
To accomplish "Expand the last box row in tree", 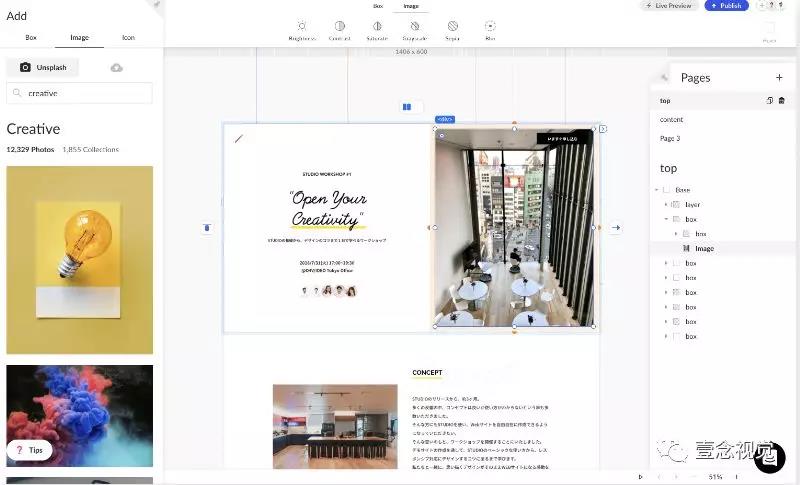I will (x=666, y=337).
